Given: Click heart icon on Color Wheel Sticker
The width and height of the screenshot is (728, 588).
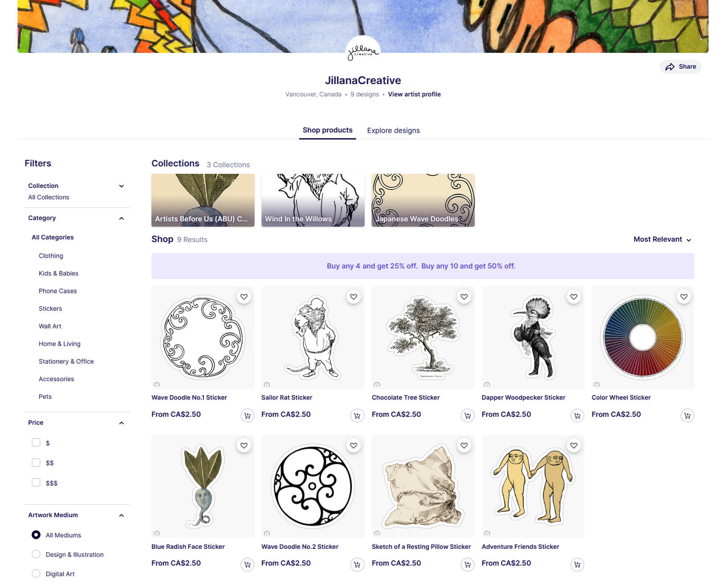Looking at the screenshot, I should 684,297.
